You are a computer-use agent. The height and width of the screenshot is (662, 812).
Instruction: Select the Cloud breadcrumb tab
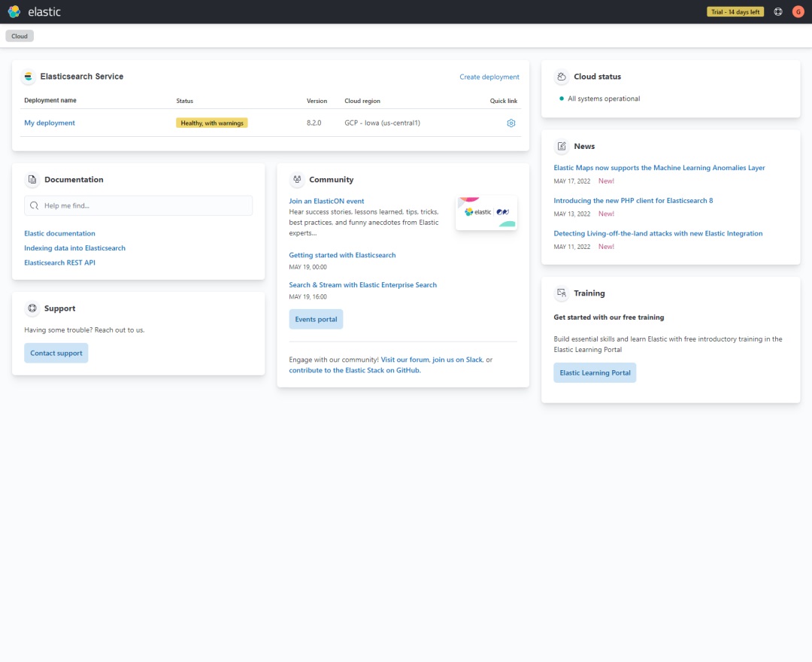20,36
